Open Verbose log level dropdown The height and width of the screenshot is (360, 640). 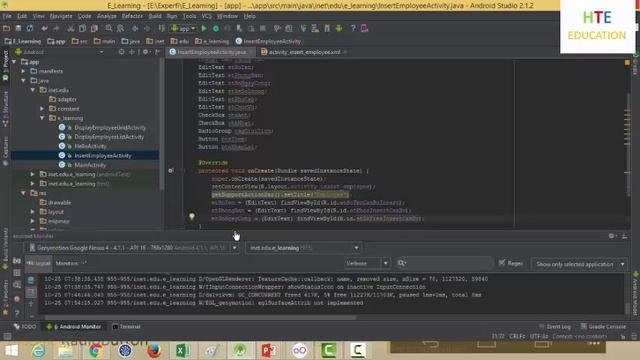[367, 263]
